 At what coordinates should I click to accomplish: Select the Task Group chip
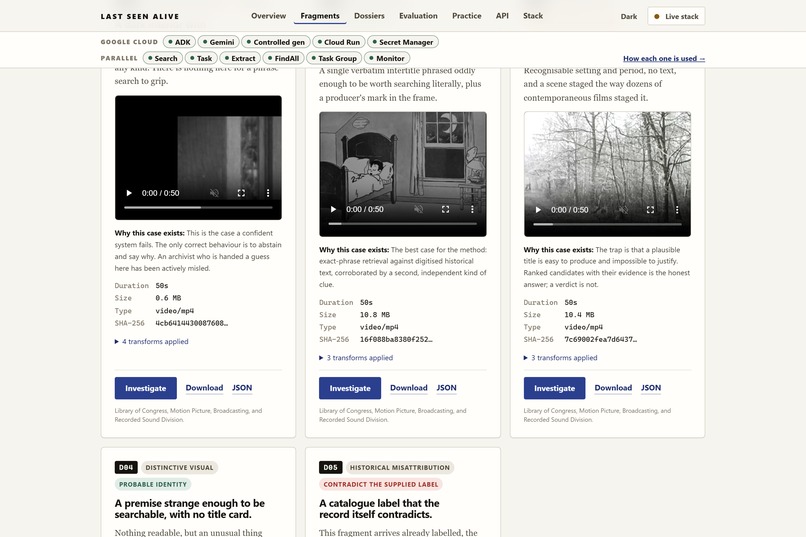point(334,59)
